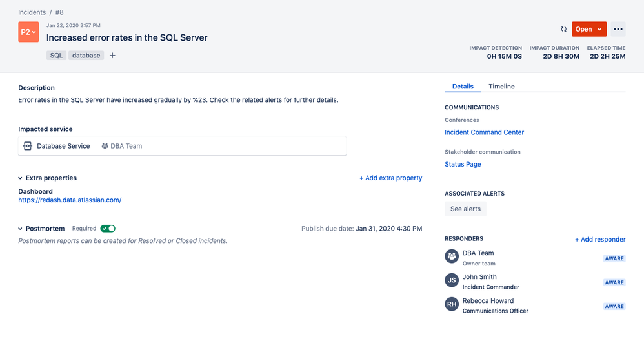Screen dimensions: 644x343
Task: Click the incident title text
Action: point(127,38)
